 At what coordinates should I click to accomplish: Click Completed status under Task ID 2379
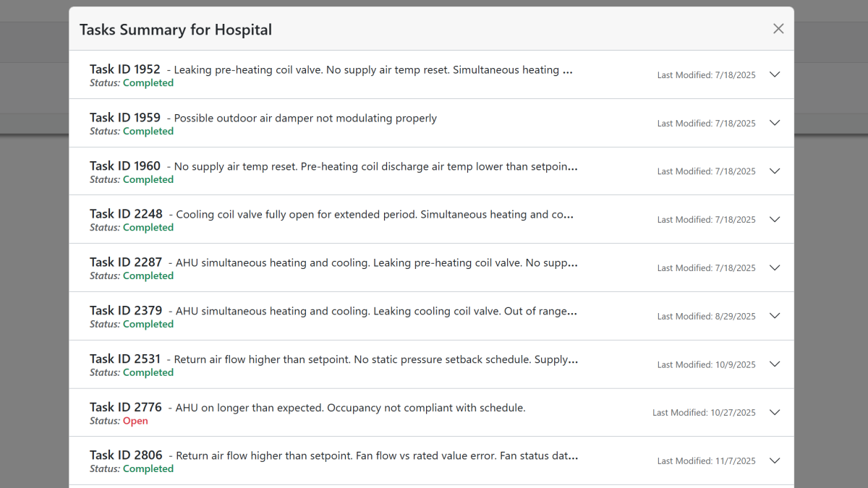[x=148, y=324]
